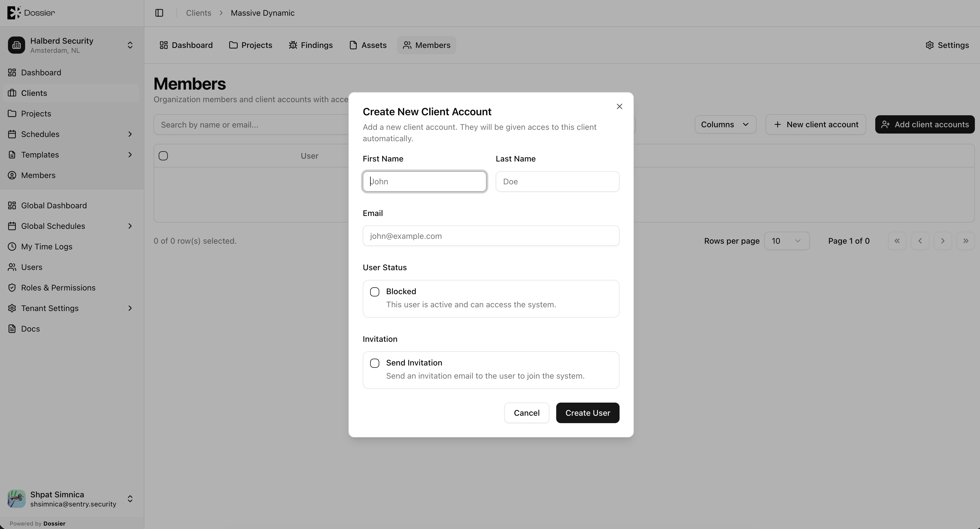Click the Cancel button
This screenshot has width=980, height=529.
point(527,413)
